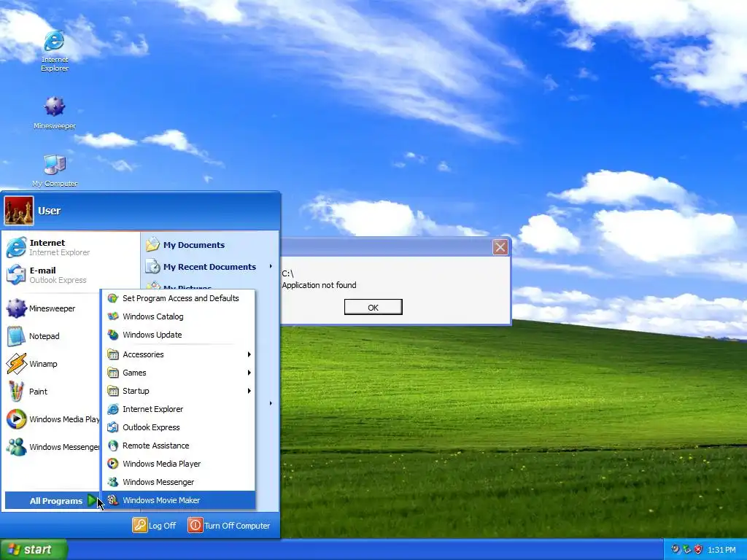This screenshot has height=560, width=747.
Task: Open Windows Messenger in left Start list
Action: click(x=52, y=447)
